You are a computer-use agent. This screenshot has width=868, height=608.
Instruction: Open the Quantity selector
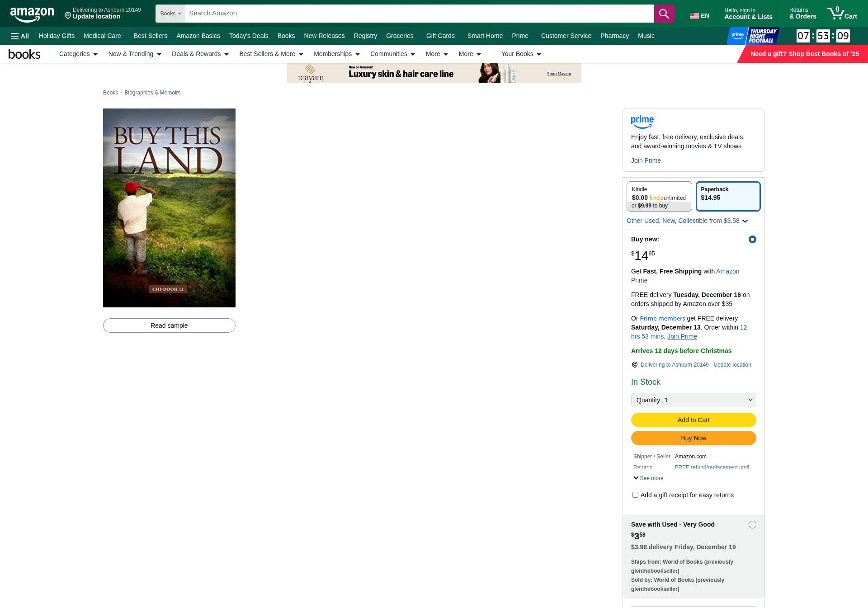tap(693, 400)
